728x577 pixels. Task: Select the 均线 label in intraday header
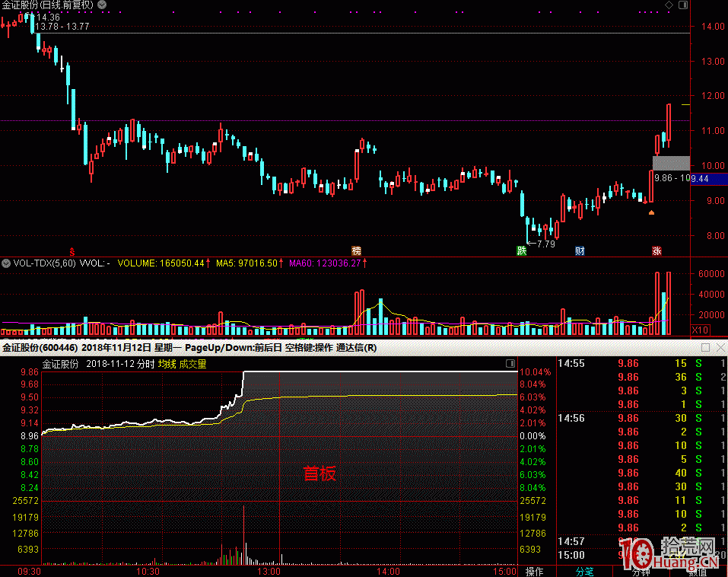[167, 364]
